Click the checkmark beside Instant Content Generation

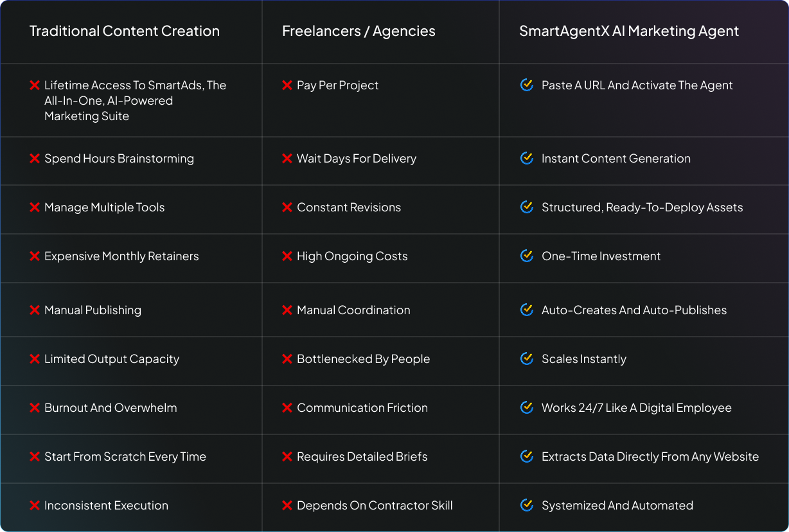click(x=527, y=158)
